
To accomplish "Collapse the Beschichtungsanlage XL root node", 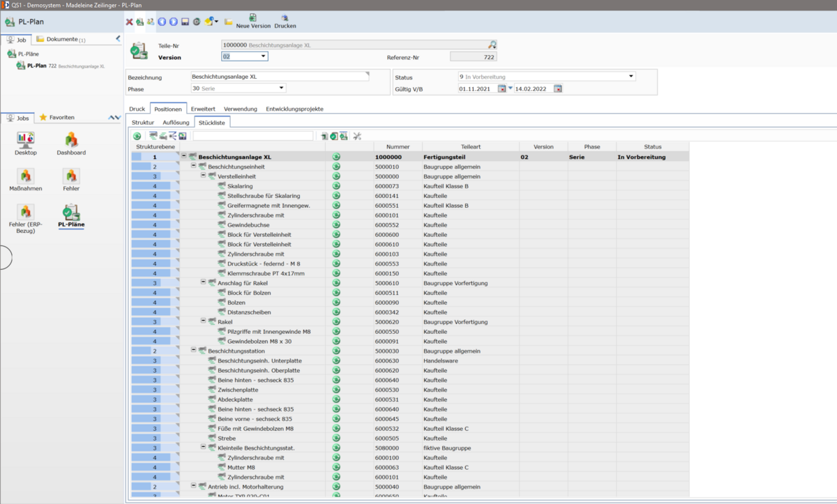I will click(184, 157).
